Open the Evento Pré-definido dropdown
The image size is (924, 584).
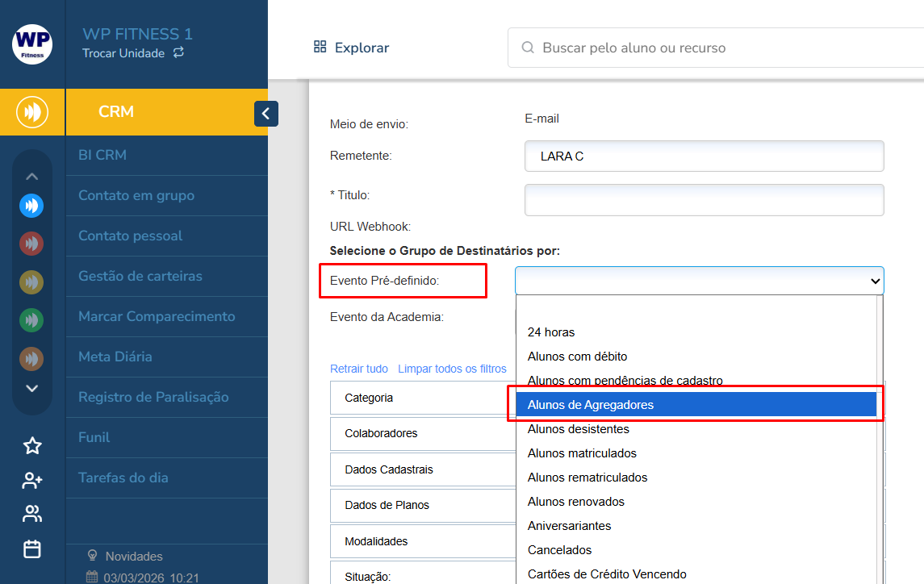(x=699, y=281)
